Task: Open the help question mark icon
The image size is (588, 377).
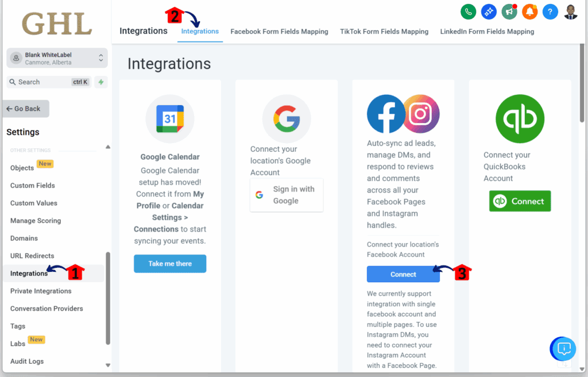Action: (x=550, y=11)
